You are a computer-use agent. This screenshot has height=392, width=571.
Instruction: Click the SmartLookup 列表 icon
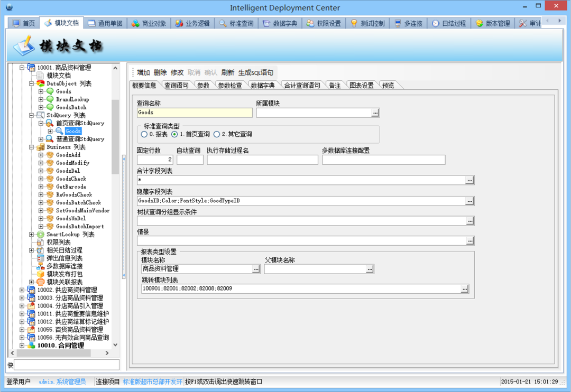click(x=40, y=235)
